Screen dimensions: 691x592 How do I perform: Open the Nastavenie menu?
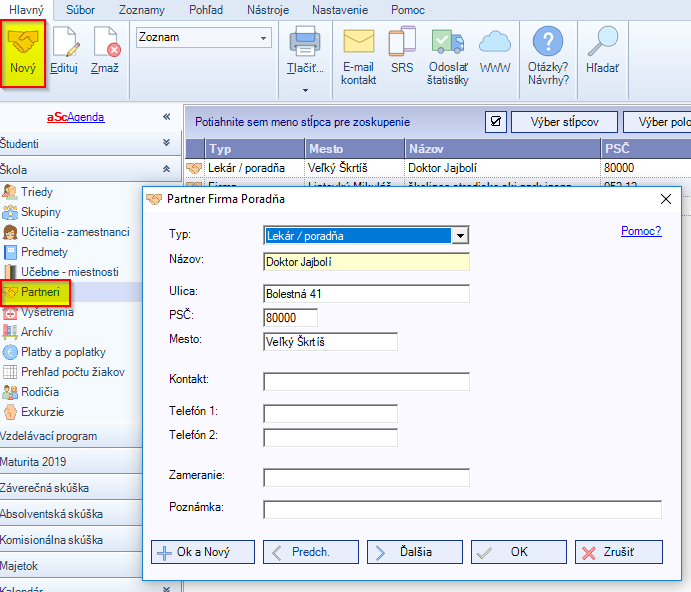click(340, 10)
